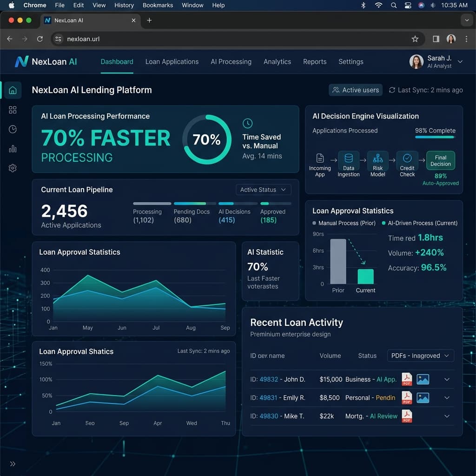Click the address bar URL field
Image resolution: width=476 pixels, height=476 pixels.
(x=232, y=39)
